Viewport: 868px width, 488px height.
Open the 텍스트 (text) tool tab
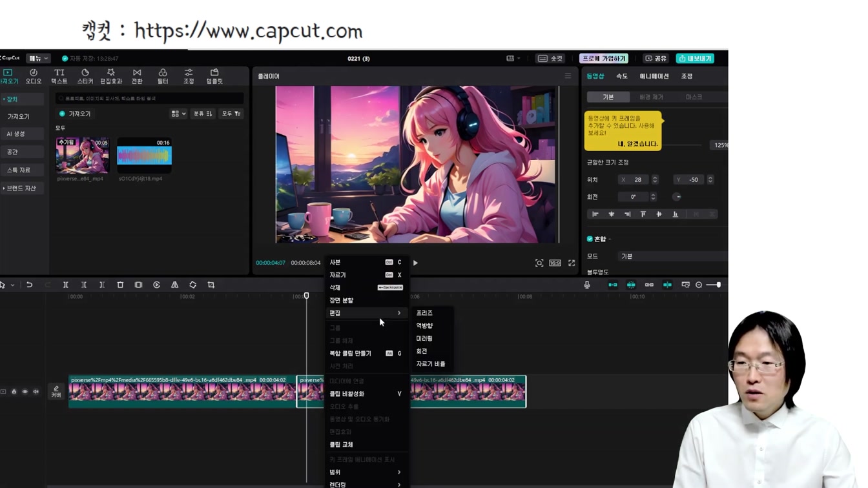pyautogui.click(x=59, y=76)
